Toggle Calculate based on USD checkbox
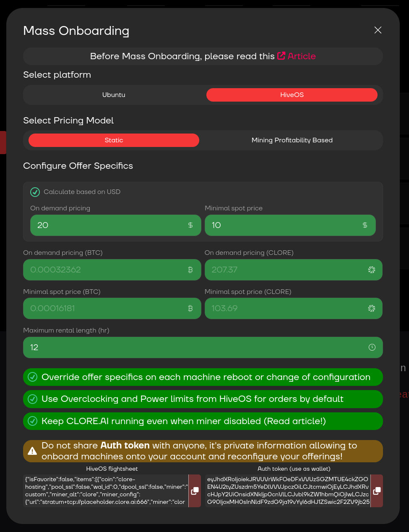The width and height of the screenshot is (409, 532). click(35, 192)
